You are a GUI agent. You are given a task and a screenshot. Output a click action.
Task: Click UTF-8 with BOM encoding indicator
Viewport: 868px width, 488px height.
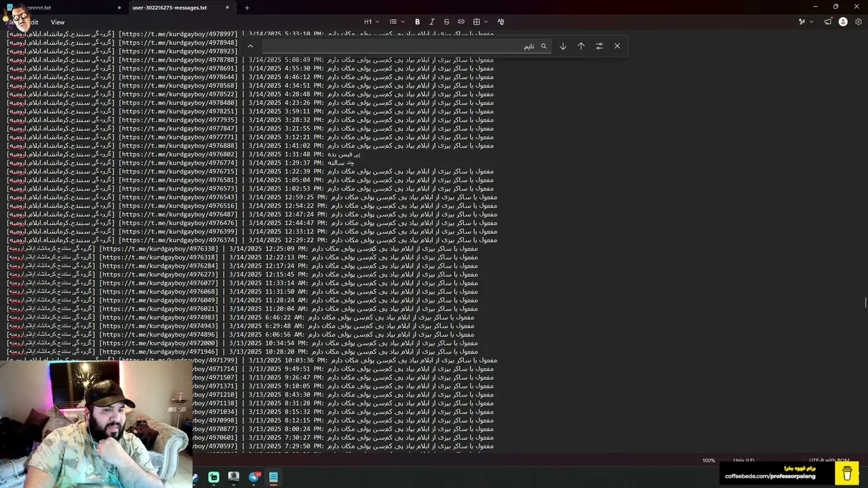click(829, 460)
